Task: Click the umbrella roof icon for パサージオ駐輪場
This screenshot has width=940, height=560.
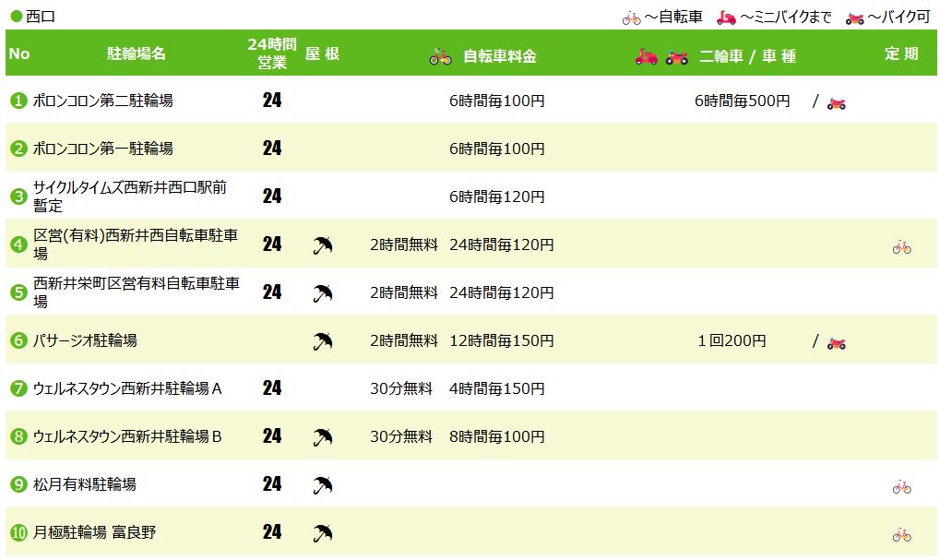Action: (322, 341)
